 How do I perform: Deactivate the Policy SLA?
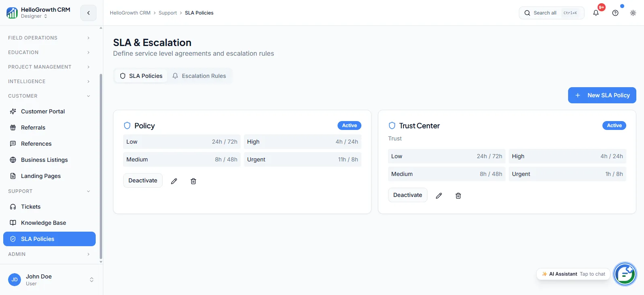tap(143, 180)
